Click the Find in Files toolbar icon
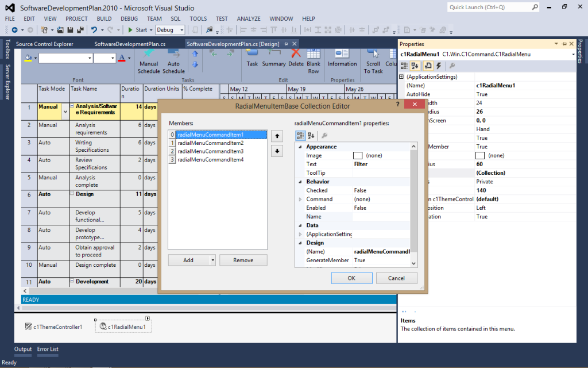This screenshot has height=368, width=588. 209,30
